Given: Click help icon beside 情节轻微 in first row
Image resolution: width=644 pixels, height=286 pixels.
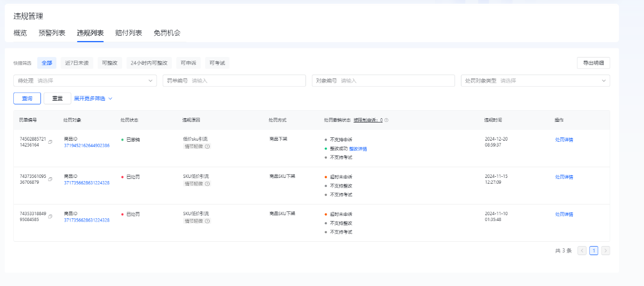Looking at the screenshot, I should tap(208, 146).
